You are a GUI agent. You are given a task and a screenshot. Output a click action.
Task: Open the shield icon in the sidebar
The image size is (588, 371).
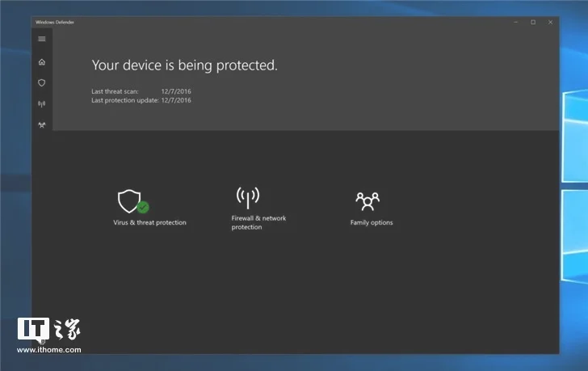tap(42, 83)
